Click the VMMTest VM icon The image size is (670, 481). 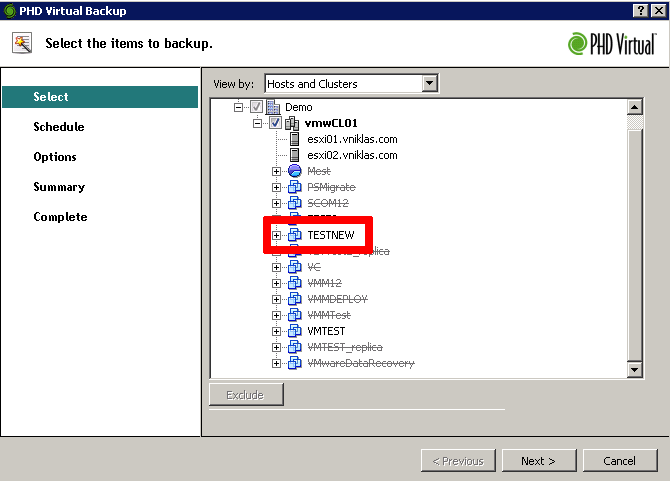(295, 315)
